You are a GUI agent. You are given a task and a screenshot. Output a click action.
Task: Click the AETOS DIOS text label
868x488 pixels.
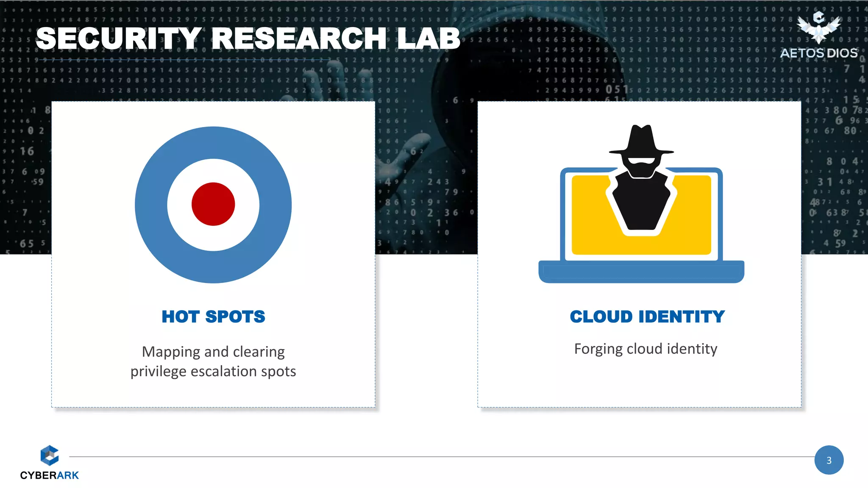click(x=819, y=53)
